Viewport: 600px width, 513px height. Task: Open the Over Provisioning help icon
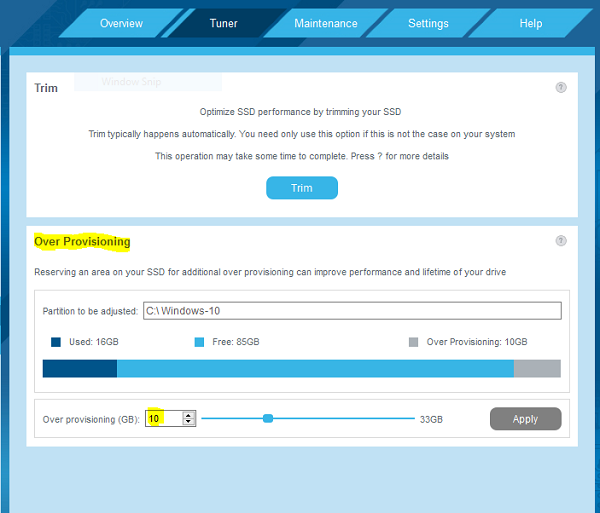pyautogui.click(x=561, y=241)
